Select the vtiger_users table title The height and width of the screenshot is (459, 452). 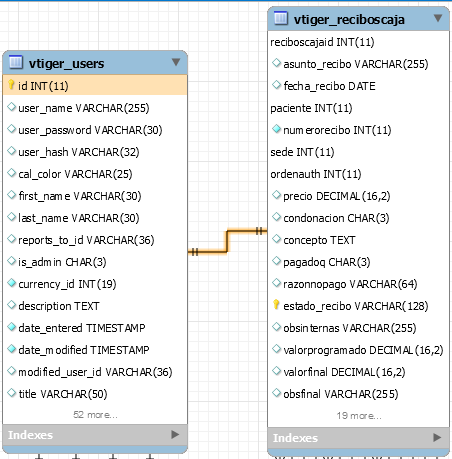(66, 63)
